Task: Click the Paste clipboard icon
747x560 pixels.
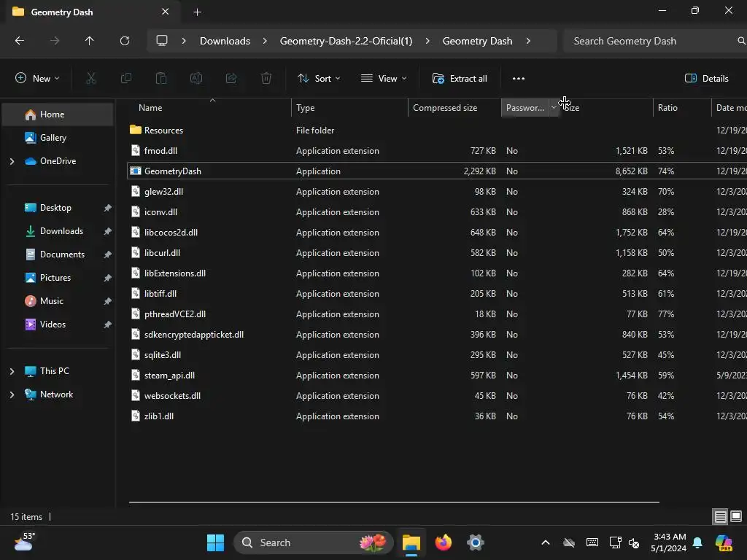Action: [161, 79]
